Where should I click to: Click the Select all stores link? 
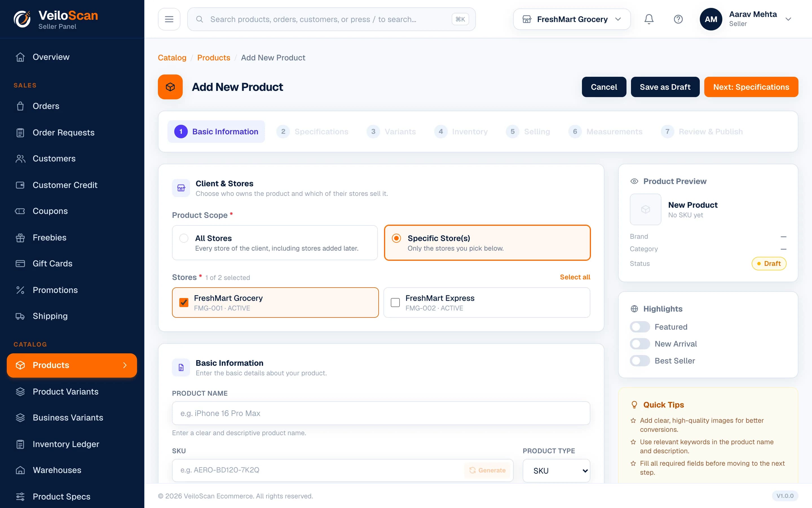(x=575, y=277)
